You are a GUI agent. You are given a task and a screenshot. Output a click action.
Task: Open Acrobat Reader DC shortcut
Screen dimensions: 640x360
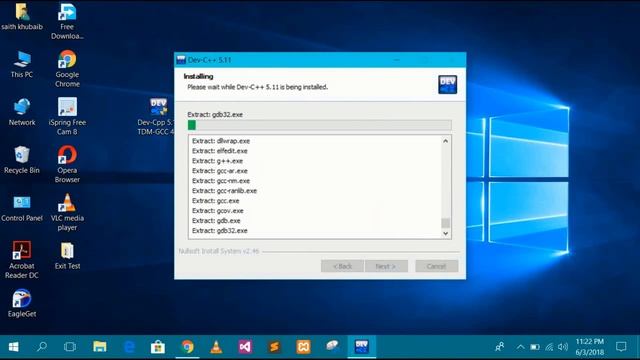tap(22, 260)
